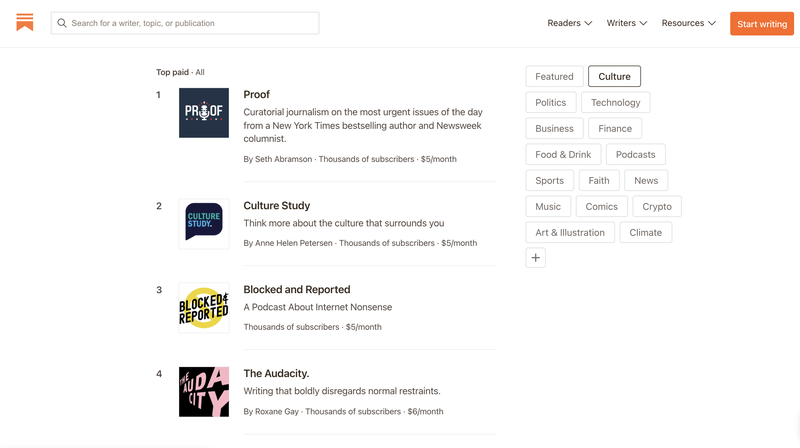This screenshot has height=448, width=800.
Task: Select the Politics category filter
Action: pyautogui.click(x=551, y=103)
